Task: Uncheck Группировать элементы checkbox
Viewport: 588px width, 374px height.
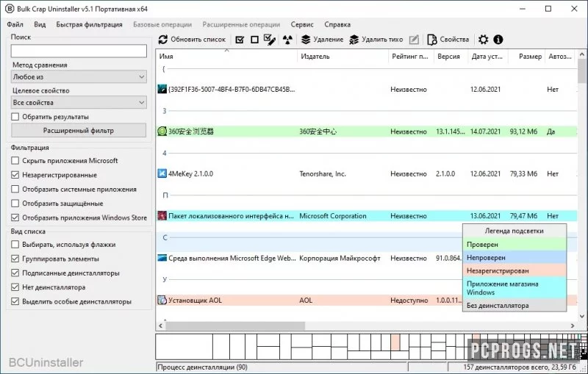Action: pyautogui.click(x=15, y=259)
